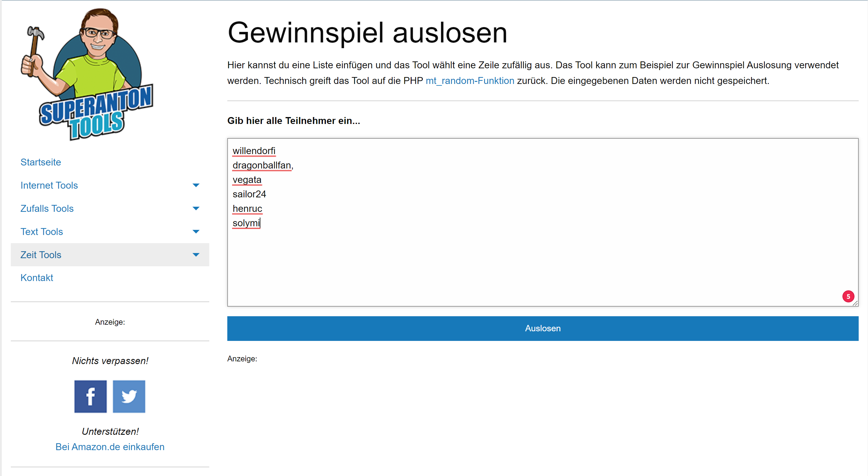Image resolution: width=868 pixels, height=476 pixels.
Task: Expand the Zeit Tools dropdown arrow
Action: [x=196, y=255]
